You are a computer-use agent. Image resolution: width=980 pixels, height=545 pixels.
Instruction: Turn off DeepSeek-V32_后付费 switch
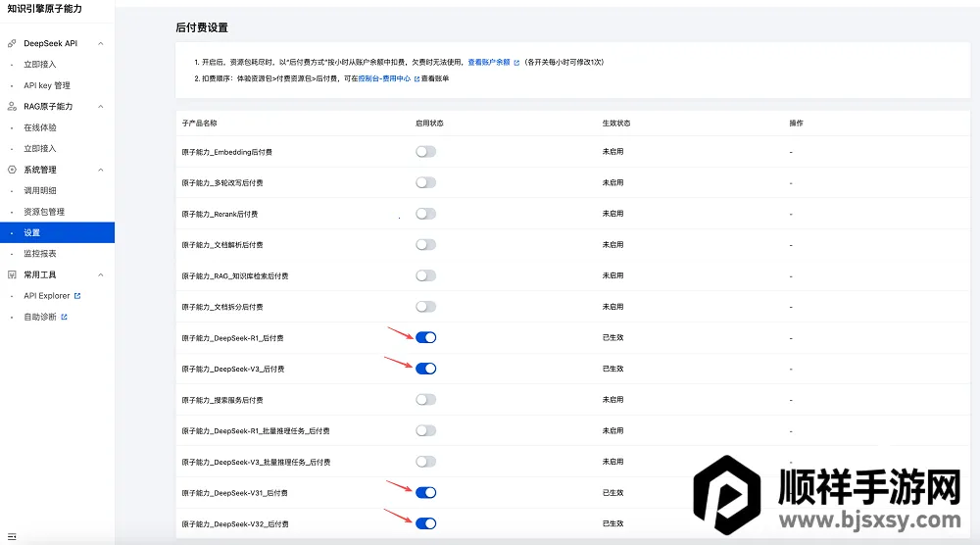(425, 523)
